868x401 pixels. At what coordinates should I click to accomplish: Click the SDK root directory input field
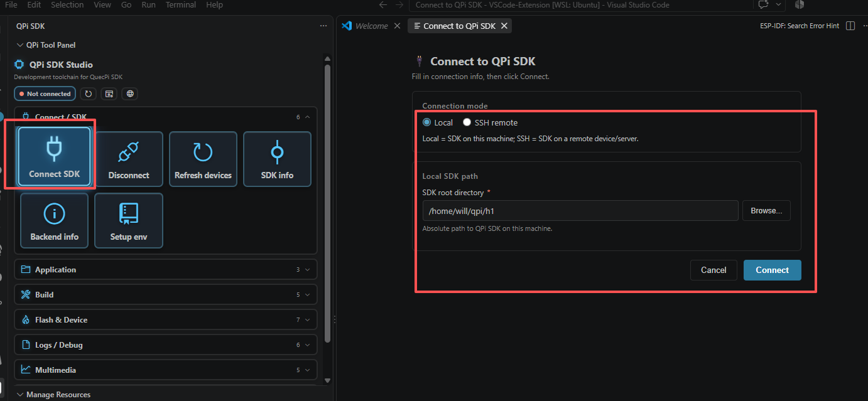[580, 211]
